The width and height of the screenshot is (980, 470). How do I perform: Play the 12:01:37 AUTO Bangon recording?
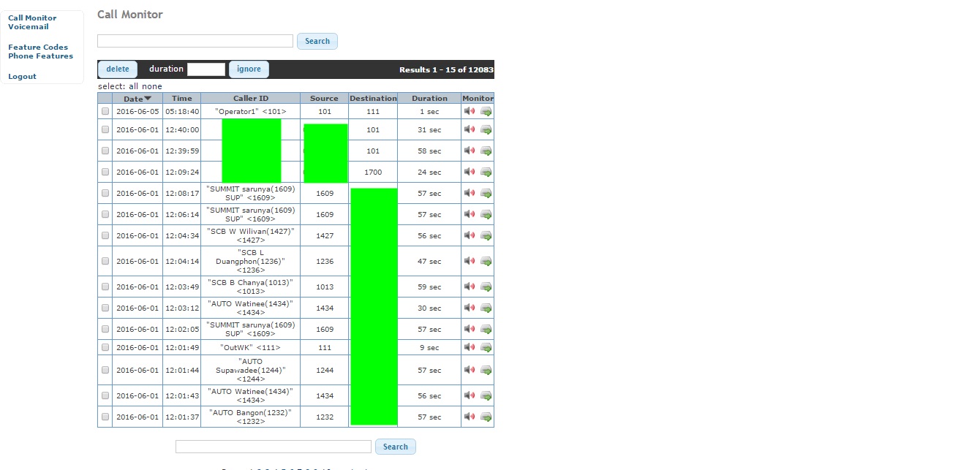tap(470, 417)
